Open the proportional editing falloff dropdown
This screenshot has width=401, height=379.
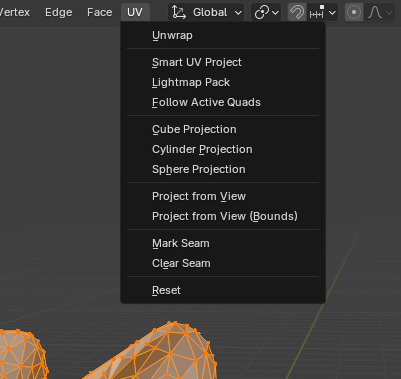tap(380, 13)
